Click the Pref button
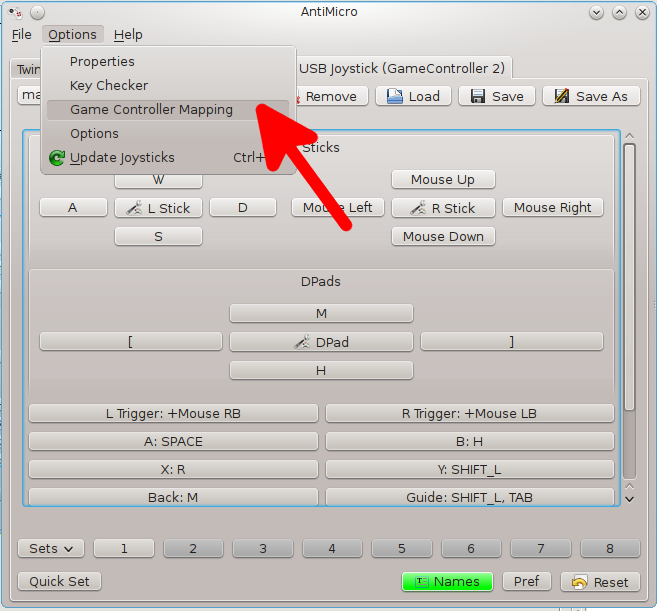Screen dimensions: 657x611 527,582
